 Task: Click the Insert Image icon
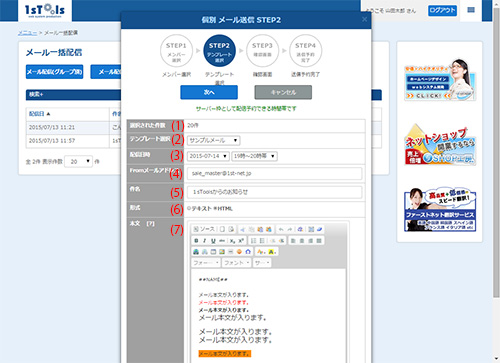point(222,252)
